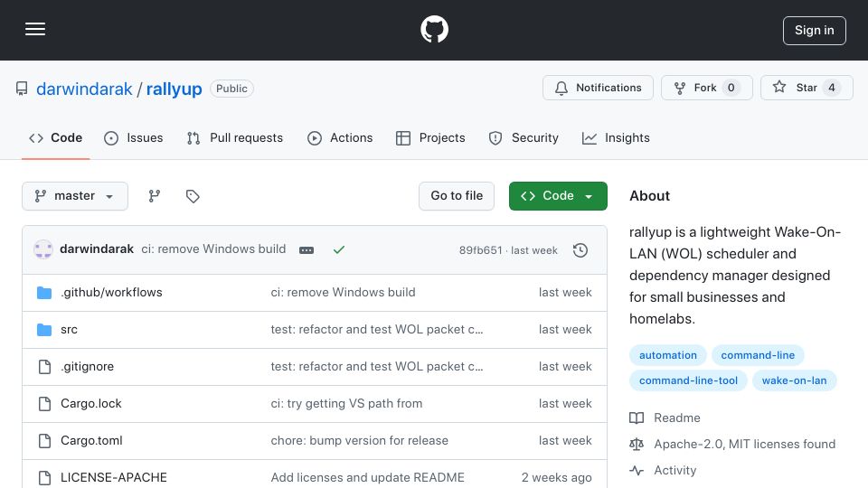Screen dimensions: 868x488
Task: Click 'last week' timestamp in Cargo.toml row
Action: [564, 440]
